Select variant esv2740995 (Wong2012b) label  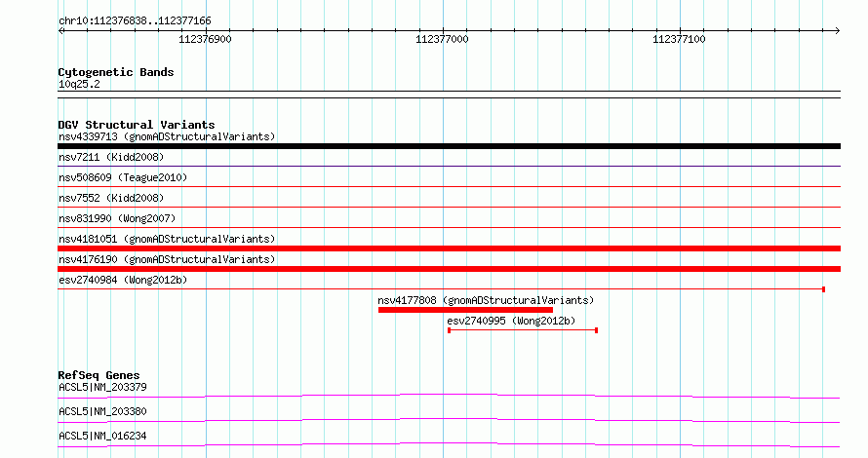coord(511,321)
